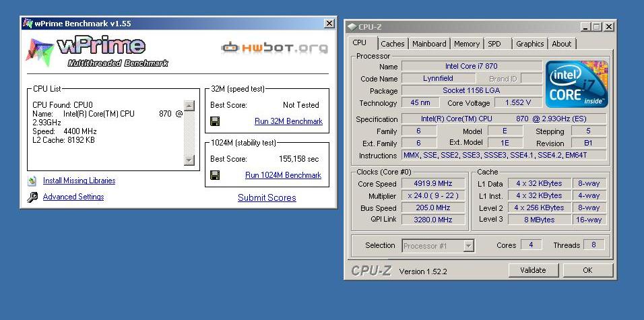Click the 1024M Best Score 155,158 sec
This screenshot has width=644, height=320.
click(298, 159)
